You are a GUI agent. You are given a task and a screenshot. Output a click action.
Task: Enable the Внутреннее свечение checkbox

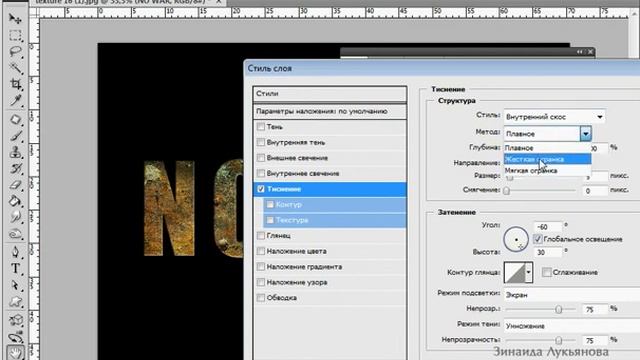(261, 173)
